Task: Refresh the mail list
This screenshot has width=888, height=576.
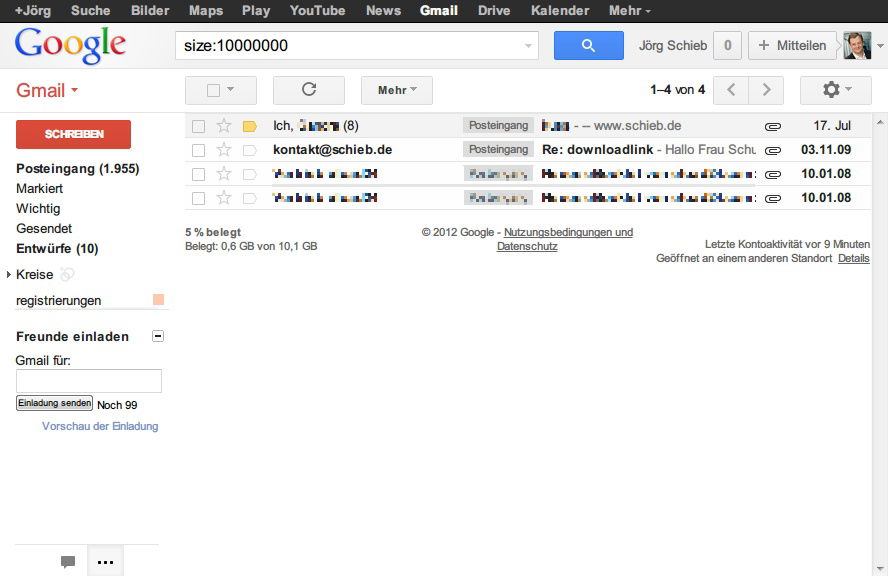Action: (309, 90)
